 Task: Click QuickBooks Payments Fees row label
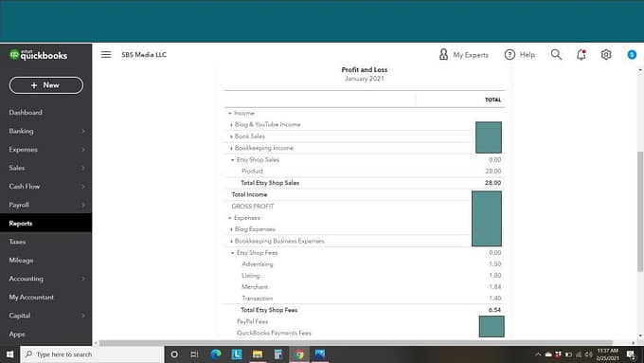point(274,333)
